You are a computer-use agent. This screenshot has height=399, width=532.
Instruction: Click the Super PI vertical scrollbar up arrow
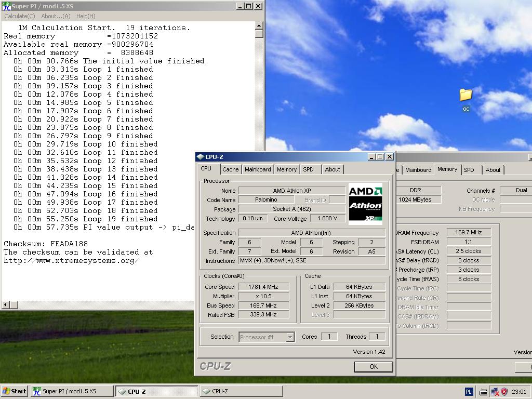pos(259,26)
